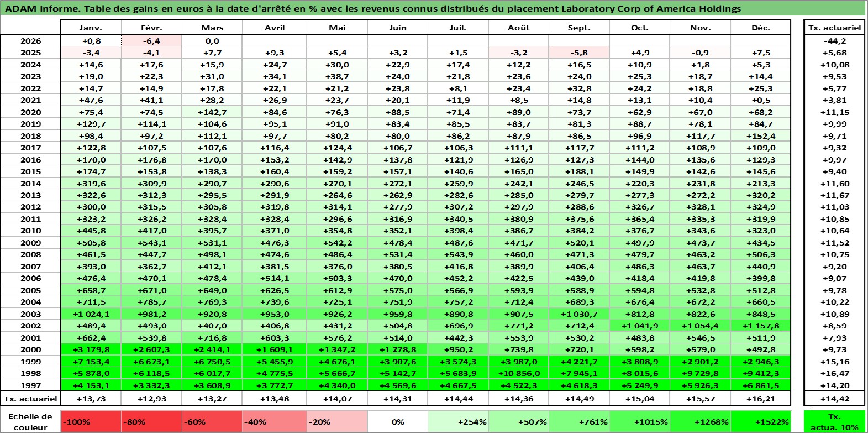Click the ADAM Informe title banner
868x433 pixels.
433,8
